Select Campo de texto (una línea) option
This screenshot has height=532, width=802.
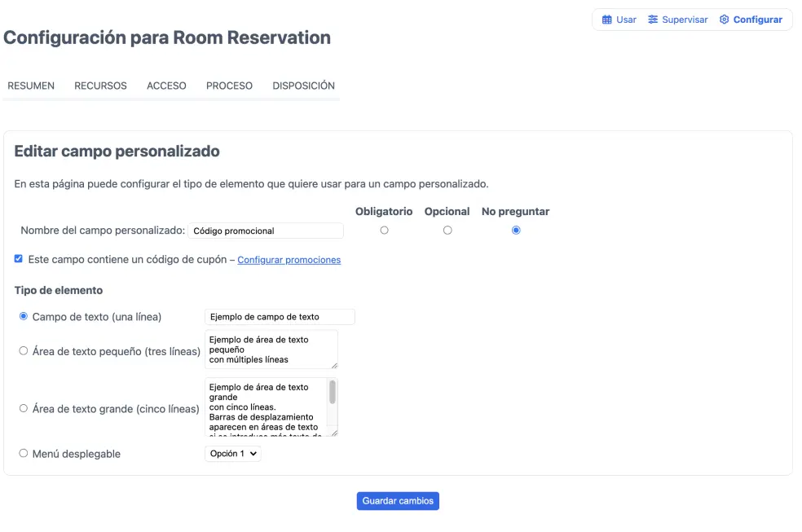point(24,316)
